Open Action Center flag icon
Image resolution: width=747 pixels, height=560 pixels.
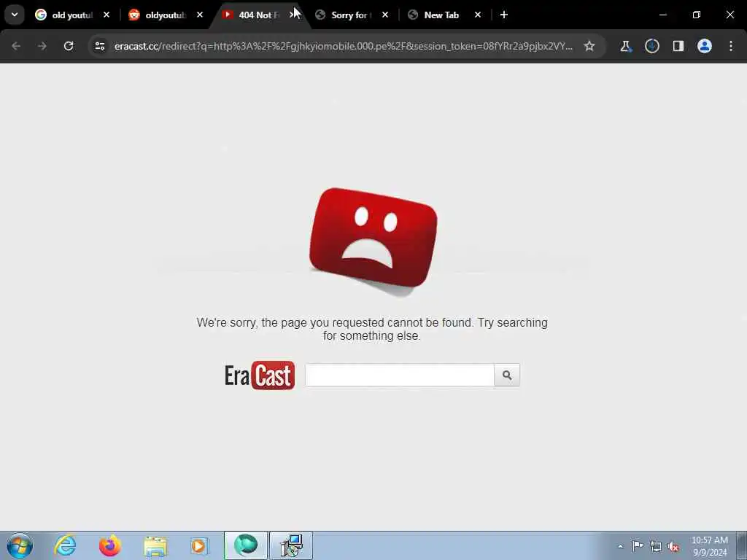click(638, 546)
